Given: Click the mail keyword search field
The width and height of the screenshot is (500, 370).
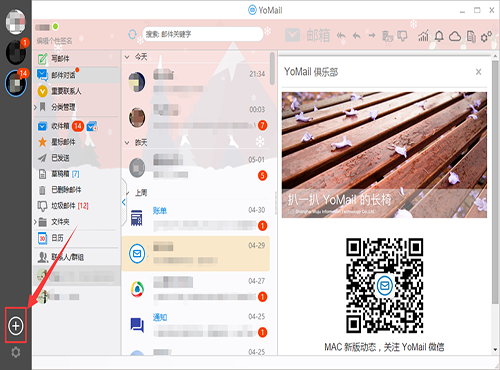Looking at the screenshot, I should tap(203, 34).
